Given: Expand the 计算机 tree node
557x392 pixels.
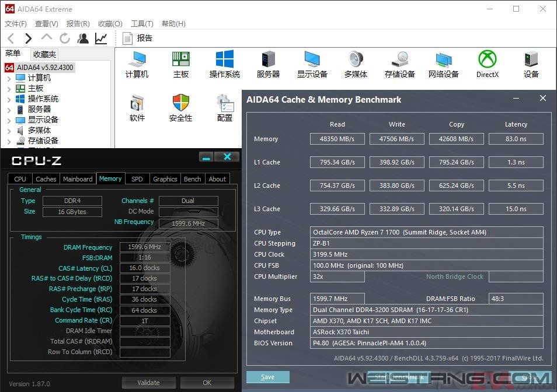Looking at the screenshot, I should coord(9,78).
